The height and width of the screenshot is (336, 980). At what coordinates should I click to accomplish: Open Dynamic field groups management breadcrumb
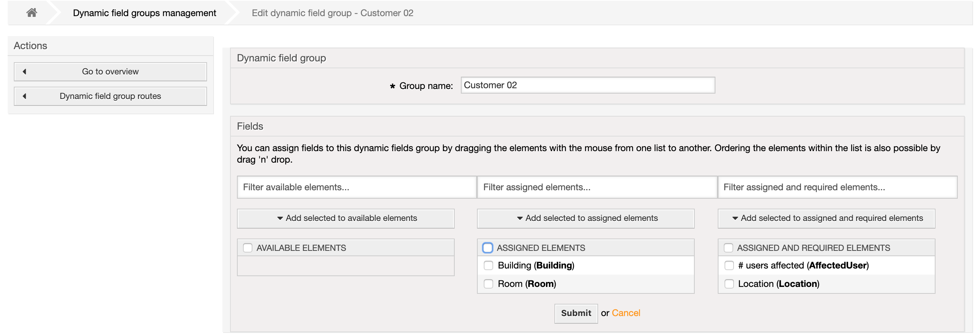[x=145, y=13]
